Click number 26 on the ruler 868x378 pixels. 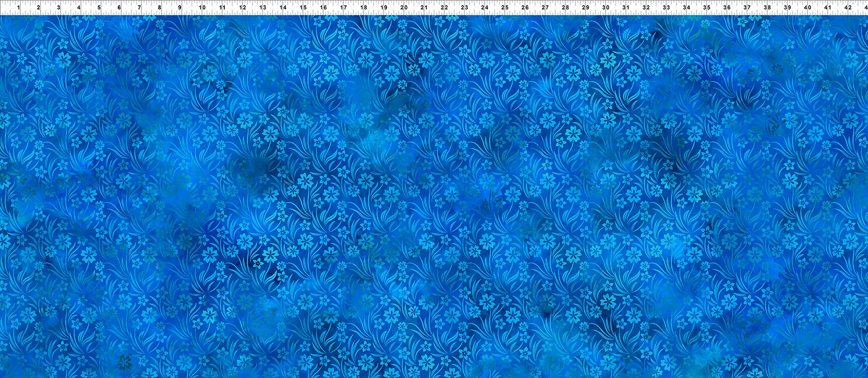[x=525, y=8]
